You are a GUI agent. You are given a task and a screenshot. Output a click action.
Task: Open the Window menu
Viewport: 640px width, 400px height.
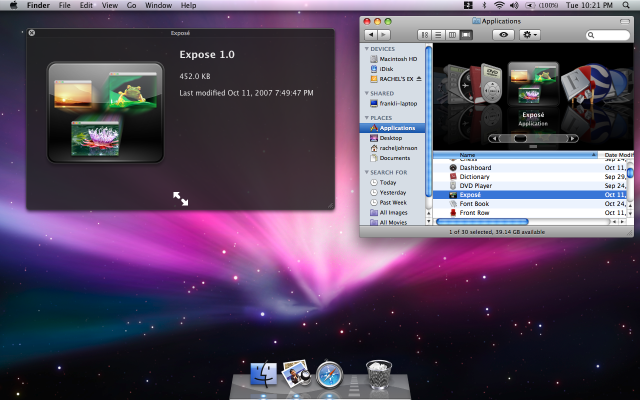tap(158, 5)
